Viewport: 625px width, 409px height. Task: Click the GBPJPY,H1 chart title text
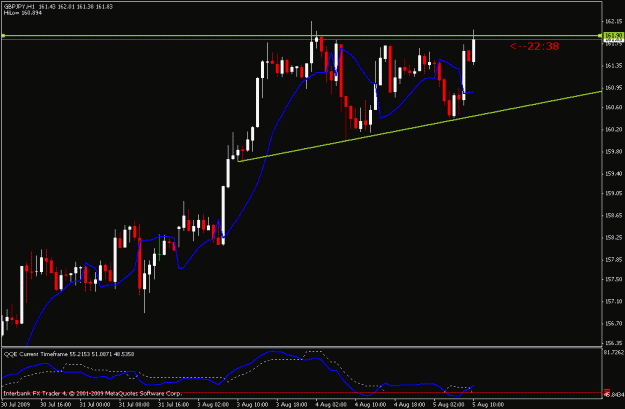pyautogui.click(x=20, y=7)
